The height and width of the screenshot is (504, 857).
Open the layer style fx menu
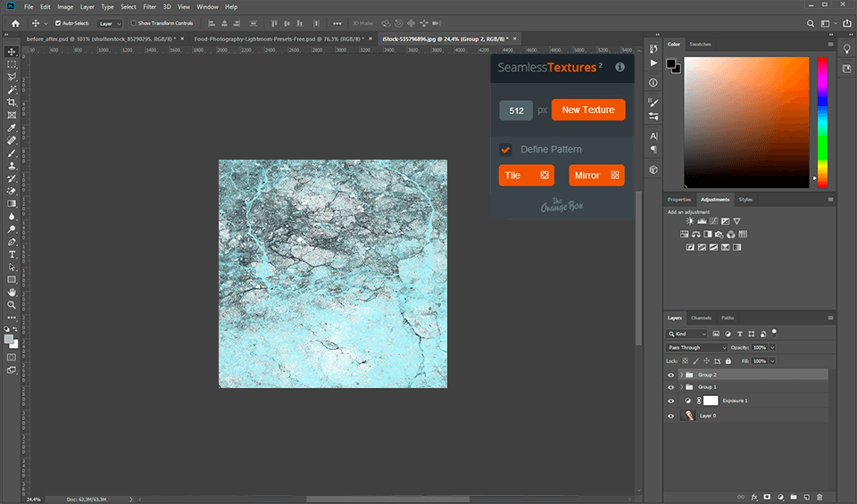click(754, 497)
